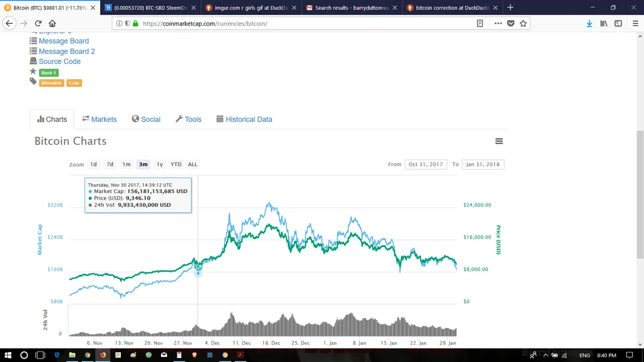Image resolution: width=644 pixels, height=362 pixels.
Task: Set chart zoom to 1m
Action: pos(126,164)
